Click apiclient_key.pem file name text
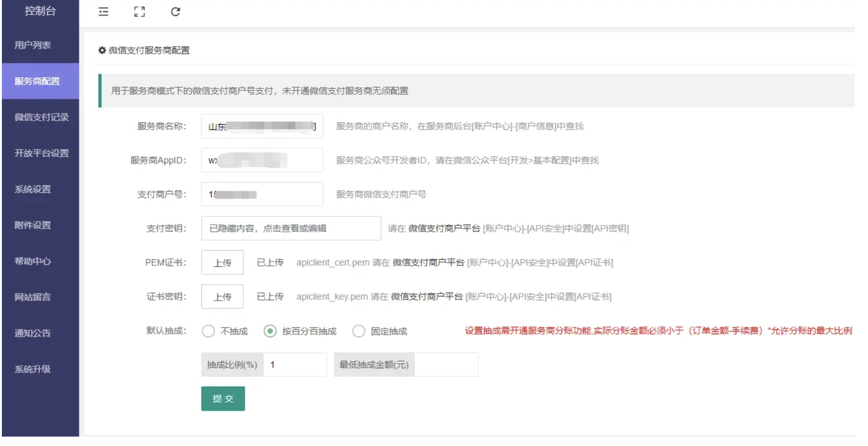868x446 pixels. 332,296
